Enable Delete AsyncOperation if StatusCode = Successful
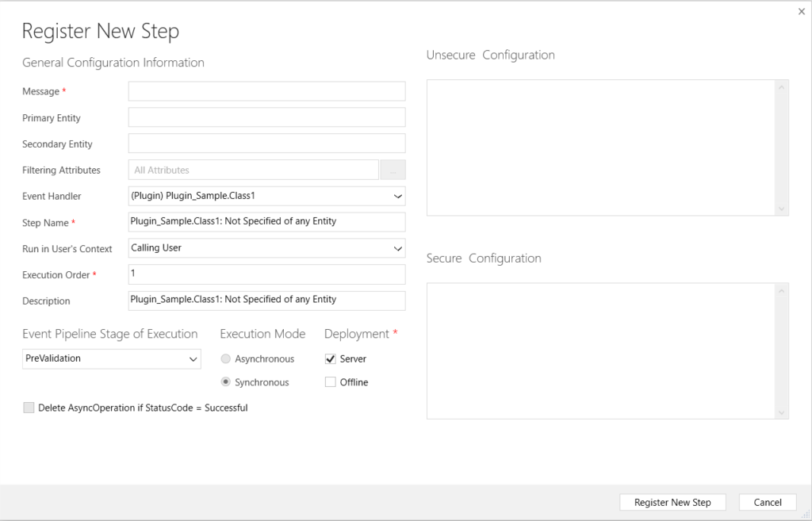Image resolution: width=812 pixels, height=521 pixels. point(29,408)
